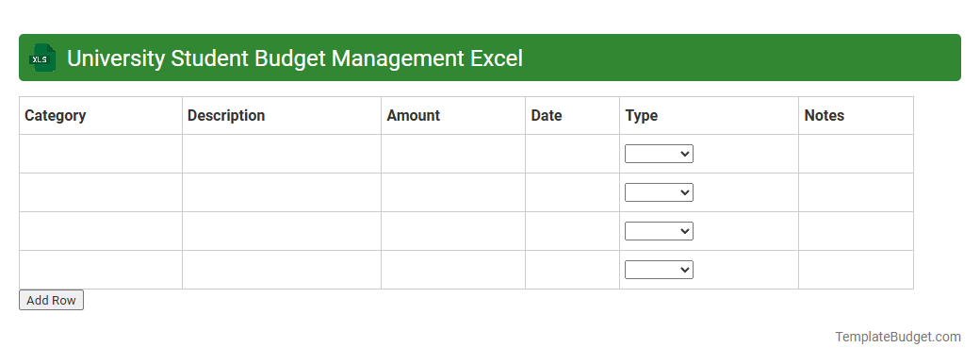Image resolution: width=980 pixels, height=364 pixels.
Task: Click second row Category cell
Action: 101,192
